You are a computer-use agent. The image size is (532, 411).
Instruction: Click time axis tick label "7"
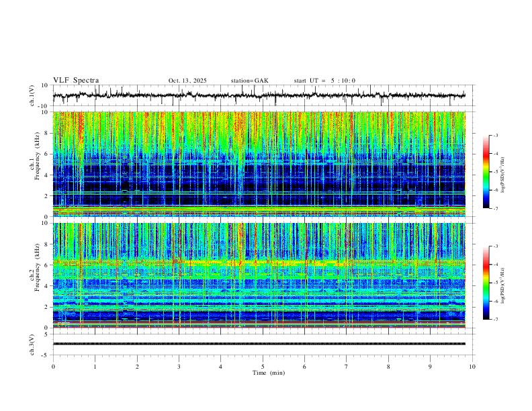tap(347, 367)
